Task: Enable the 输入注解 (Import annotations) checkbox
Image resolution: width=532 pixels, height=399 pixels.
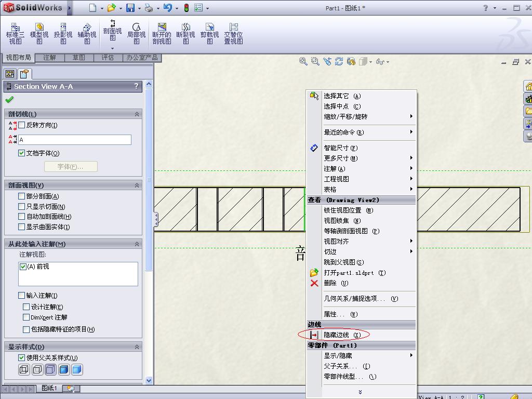Action: point(21,296)
